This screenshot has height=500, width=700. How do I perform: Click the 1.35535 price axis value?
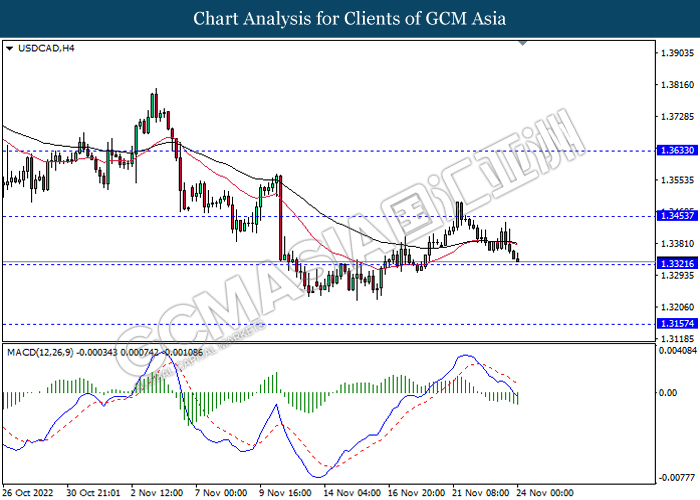click(x=677, y=180)
